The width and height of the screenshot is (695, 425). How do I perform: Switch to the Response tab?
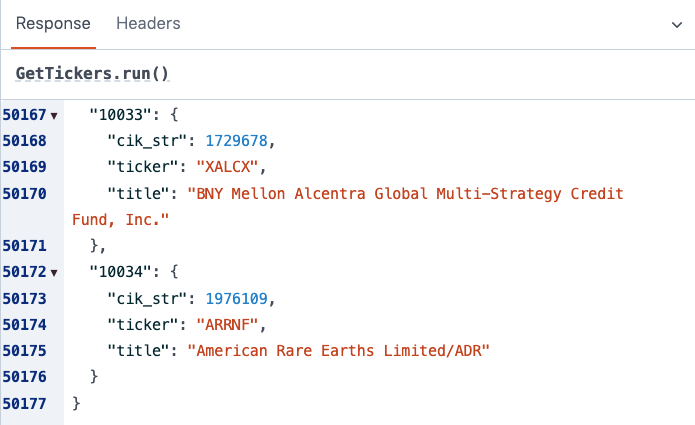[x=53, y=23]
